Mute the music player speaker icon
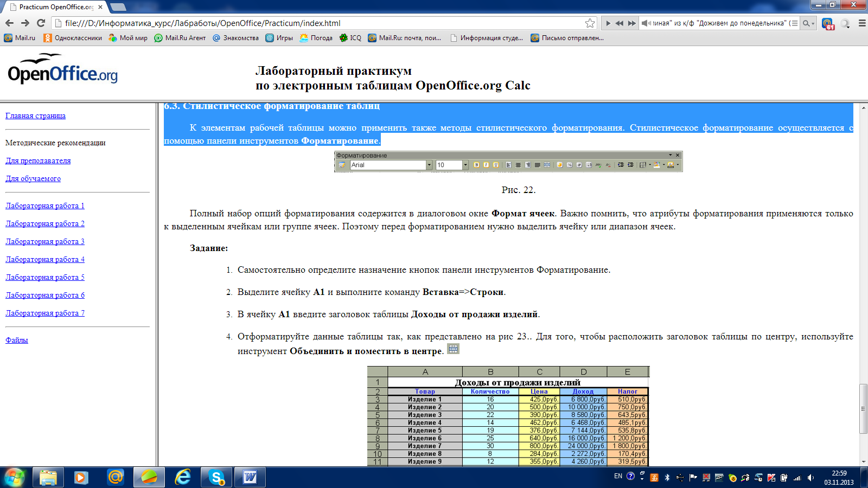 [x=646, y=23]
